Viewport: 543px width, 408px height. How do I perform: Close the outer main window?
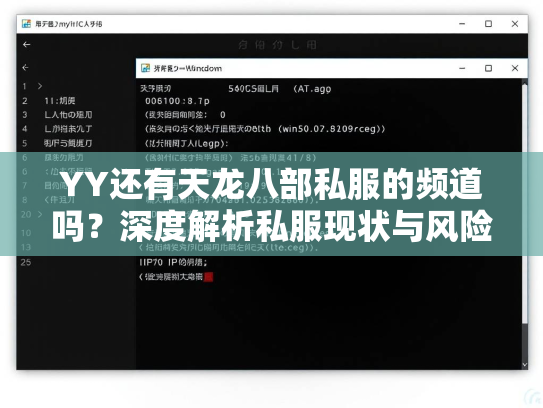[x=515, y=24]
